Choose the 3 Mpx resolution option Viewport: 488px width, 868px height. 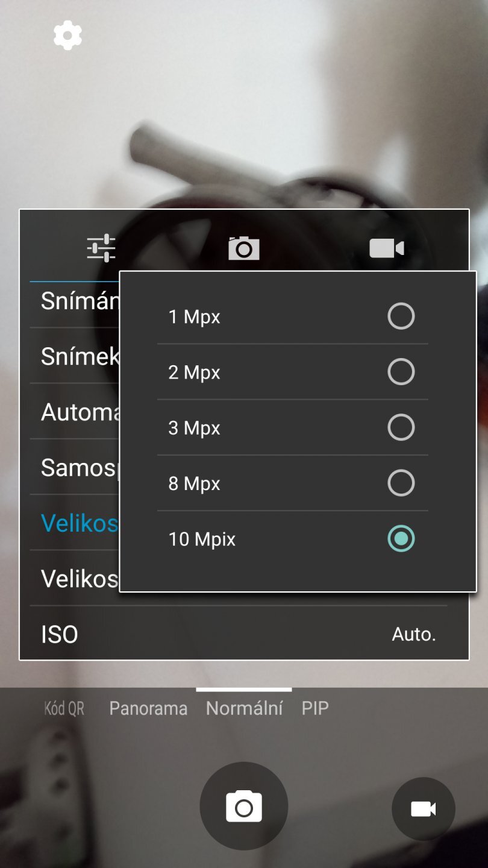pos(401,428)
